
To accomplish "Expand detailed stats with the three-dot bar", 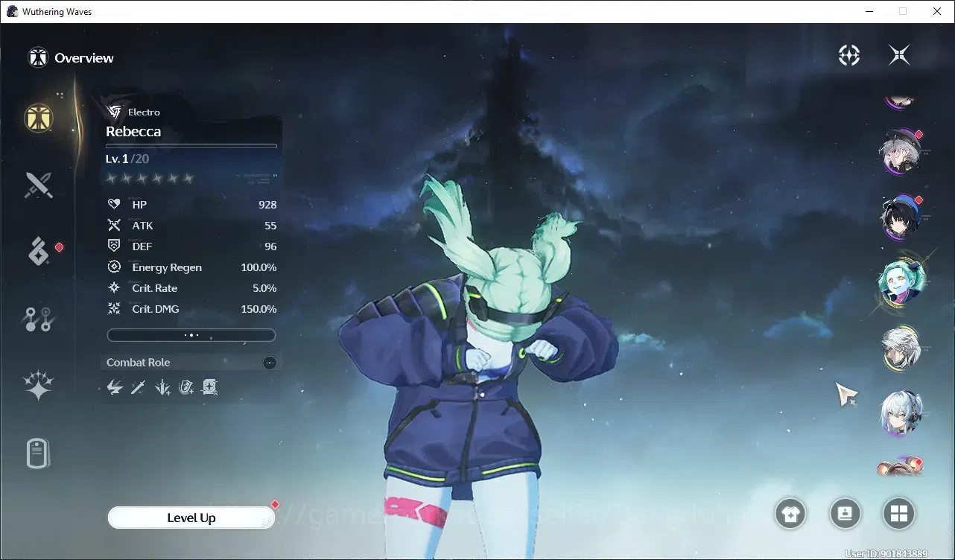I will [x=191, y=335].
